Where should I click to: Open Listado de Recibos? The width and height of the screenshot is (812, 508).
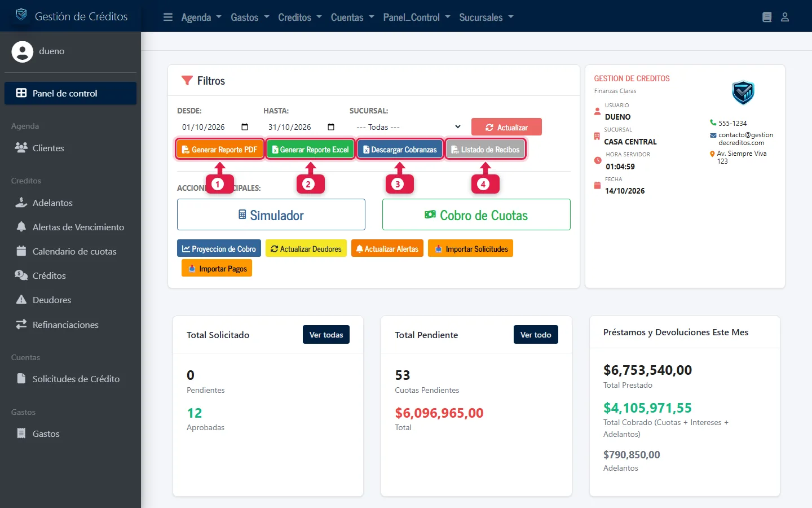pos(486,150)
